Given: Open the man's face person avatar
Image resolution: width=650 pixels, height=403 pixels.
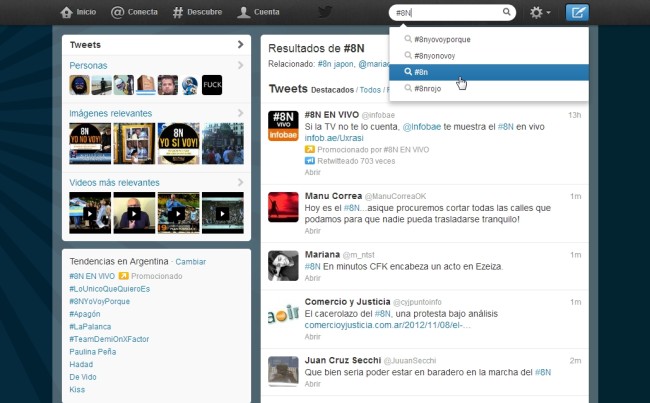Looking at the screenshot, I should (x=168, y=85).
